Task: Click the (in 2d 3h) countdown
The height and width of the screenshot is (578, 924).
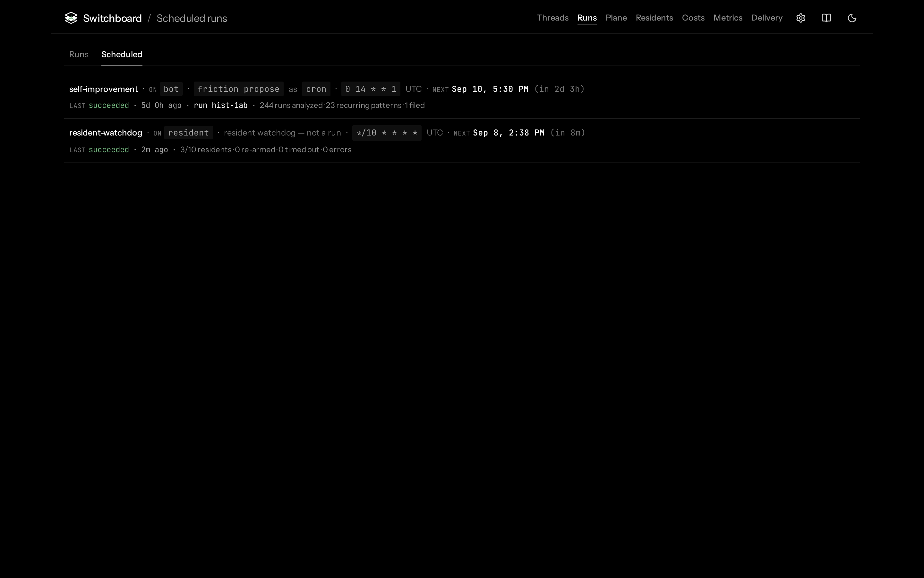Action: pyautogui.click(x=559, y=89)
